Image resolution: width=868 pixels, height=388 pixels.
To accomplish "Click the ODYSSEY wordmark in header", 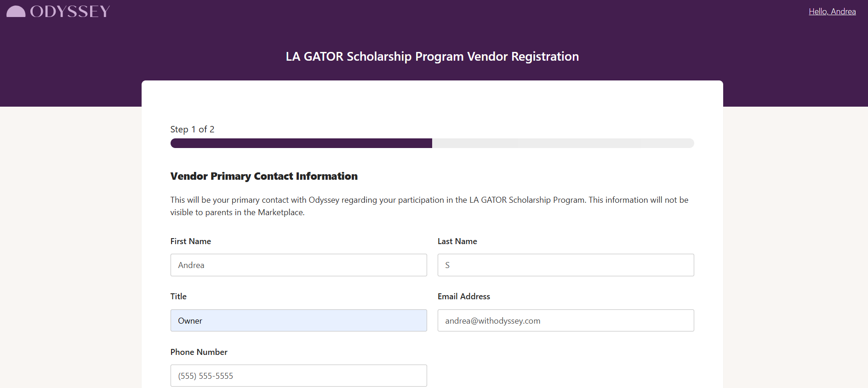I will 70,11.
